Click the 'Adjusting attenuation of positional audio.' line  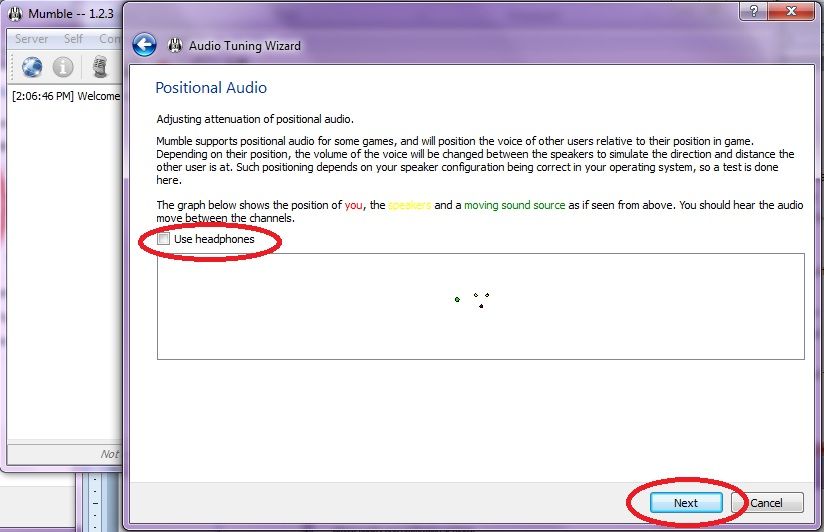255,119
